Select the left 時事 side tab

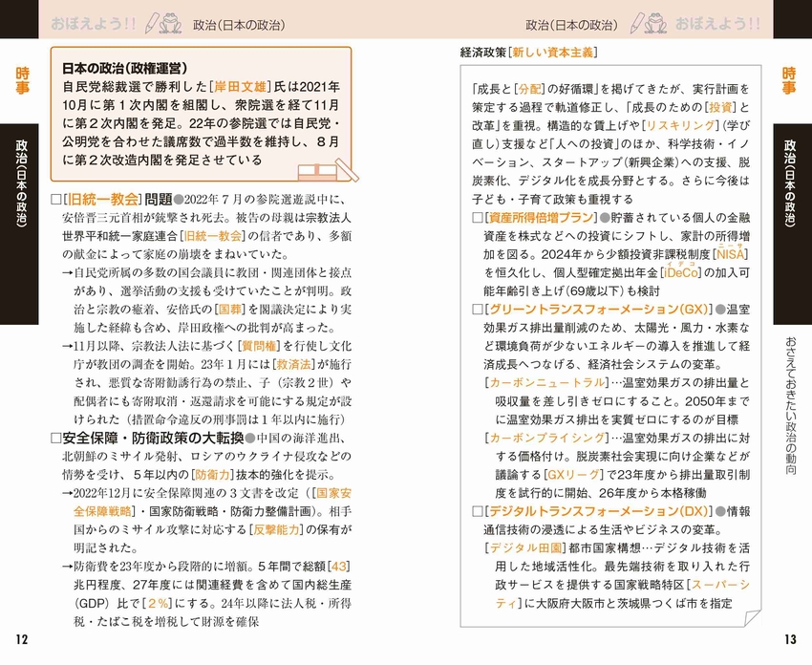click(x=22, y=81)
